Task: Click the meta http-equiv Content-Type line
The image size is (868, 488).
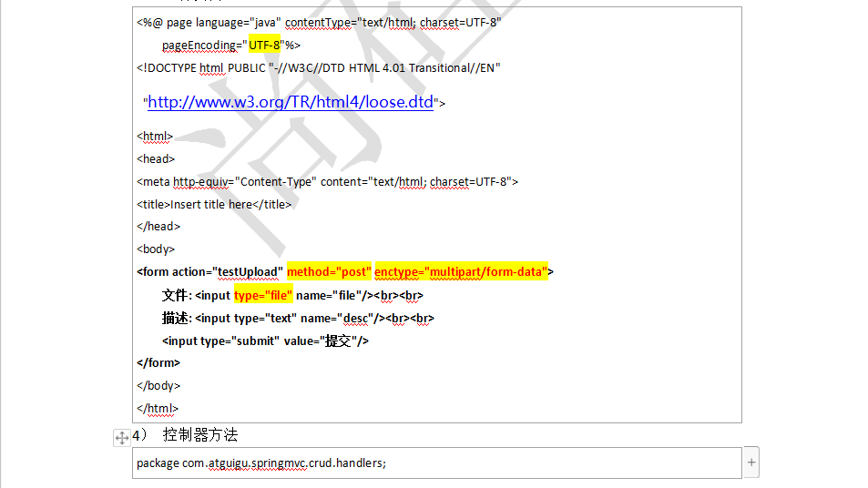Action: tap(327, 181)
